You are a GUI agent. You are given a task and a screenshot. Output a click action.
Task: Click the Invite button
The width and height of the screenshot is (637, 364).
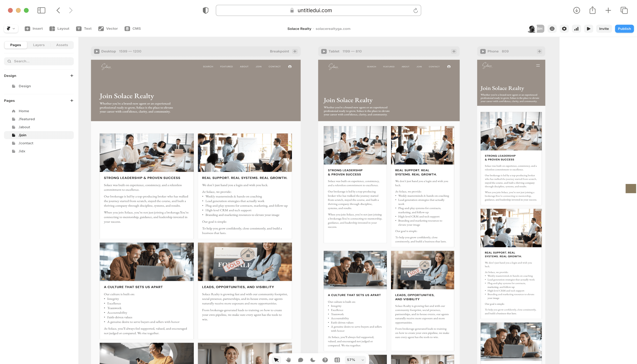(x=604, y=29)
